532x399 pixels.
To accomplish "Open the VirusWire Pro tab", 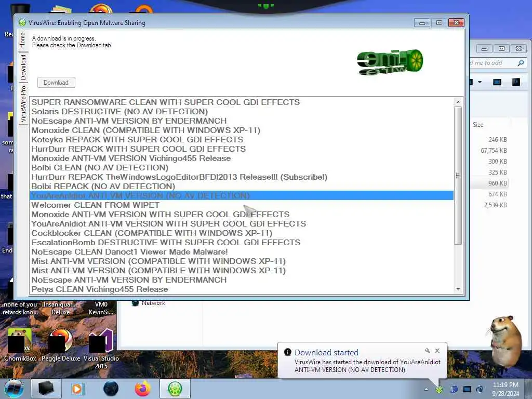I will tap(22, 104).
